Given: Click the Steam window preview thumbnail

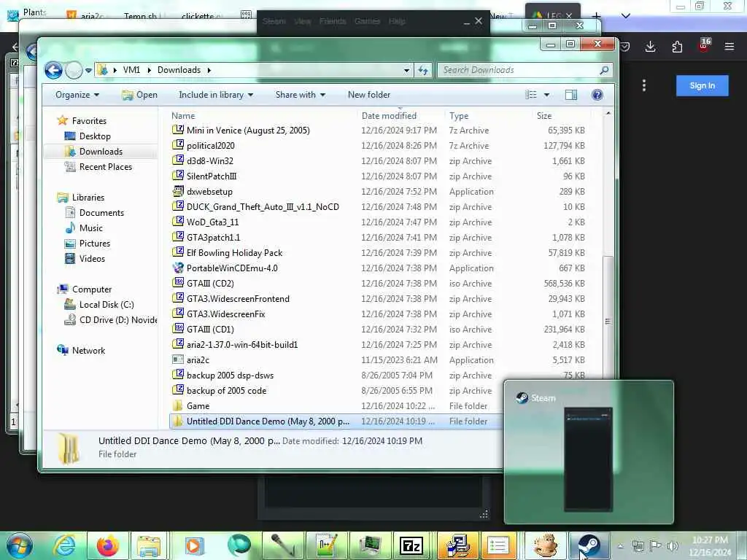Looking at the screenshot, I should (x=589, y=459).
